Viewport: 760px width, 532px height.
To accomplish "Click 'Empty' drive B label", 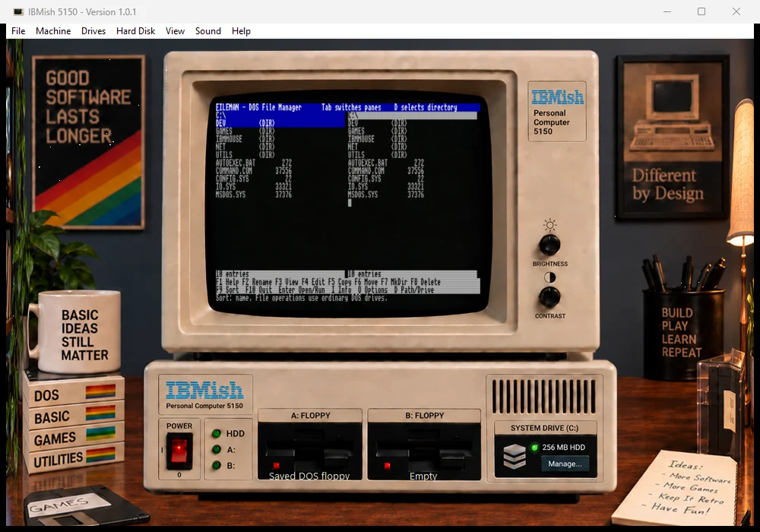I will coord(423,476).
